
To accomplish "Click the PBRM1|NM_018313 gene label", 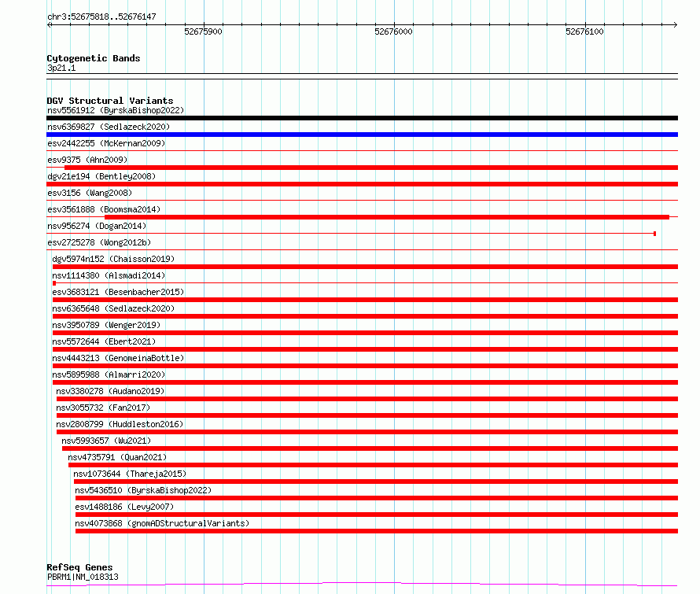I will point(83,577).
